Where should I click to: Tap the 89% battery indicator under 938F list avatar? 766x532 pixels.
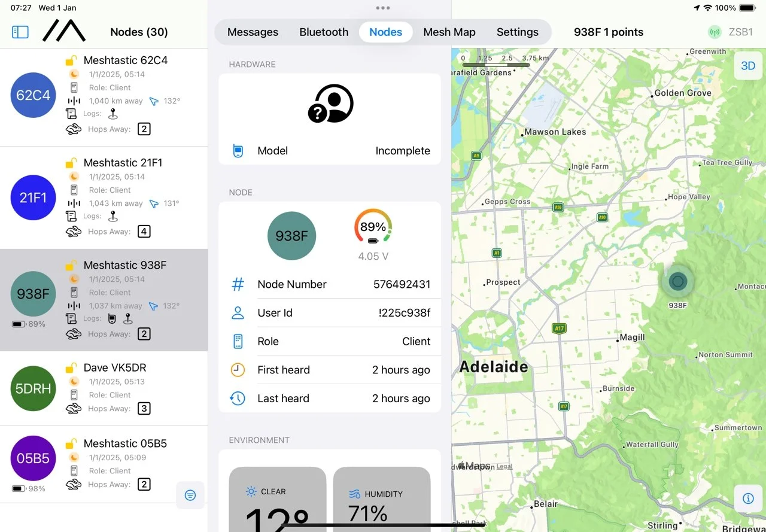(x=29, y=324)
